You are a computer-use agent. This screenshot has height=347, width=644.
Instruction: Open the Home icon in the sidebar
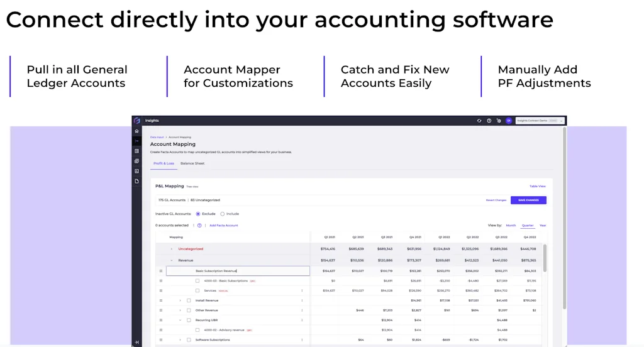coord(136,131)
